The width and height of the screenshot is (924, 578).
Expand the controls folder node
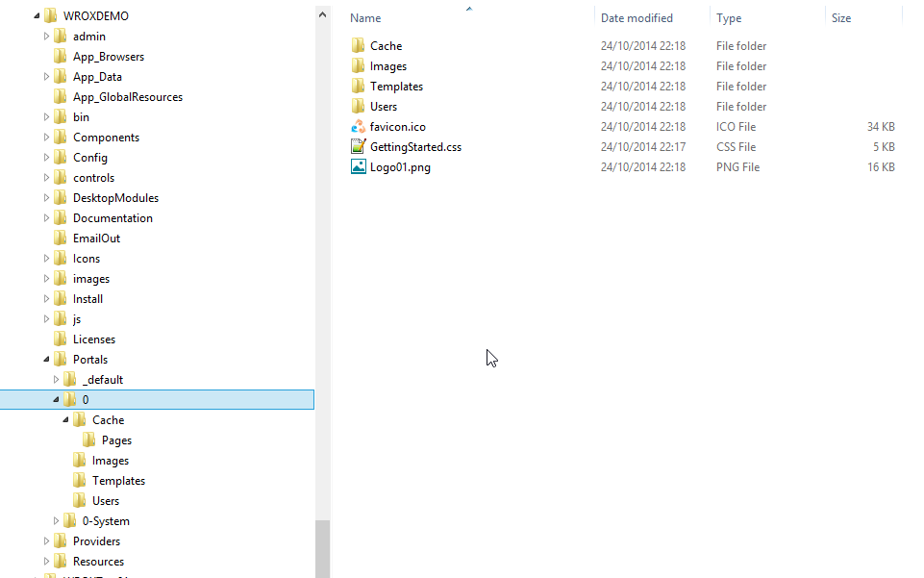tap(46, 177)
